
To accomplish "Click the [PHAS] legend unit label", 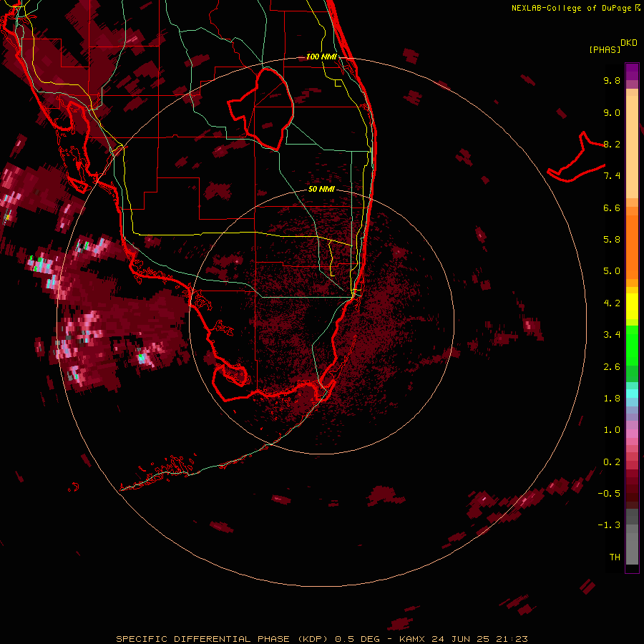I will coord(605,50).
